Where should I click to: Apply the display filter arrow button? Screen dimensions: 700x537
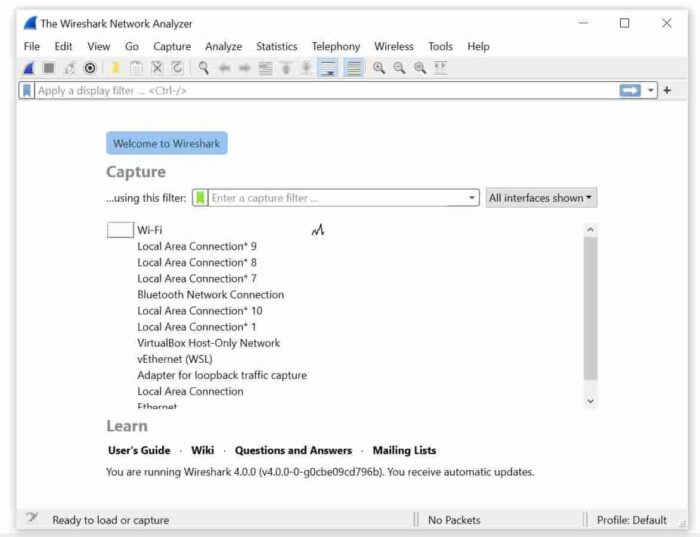point(630,91)
